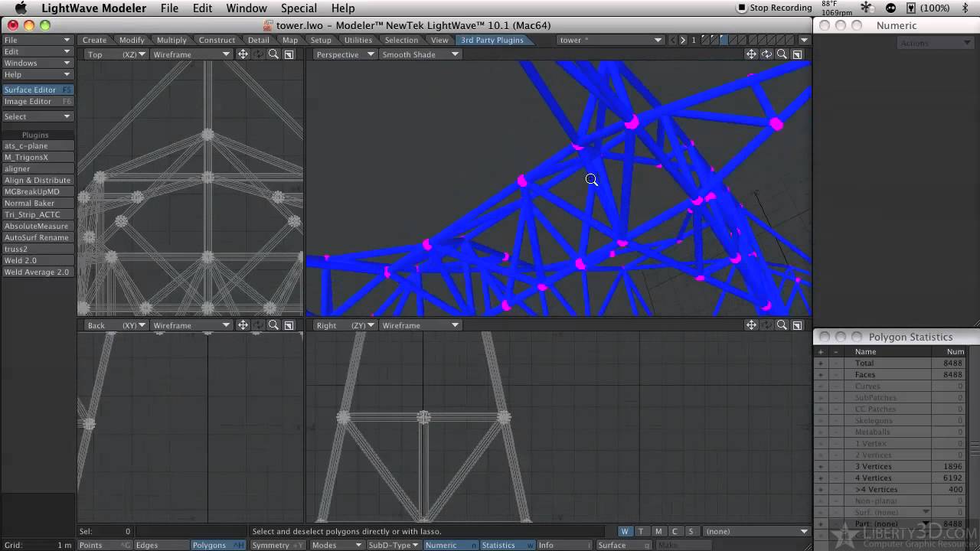Click the Bluetooth icon in menu bar
Viewport: 980px width, 551px height.
966,8
